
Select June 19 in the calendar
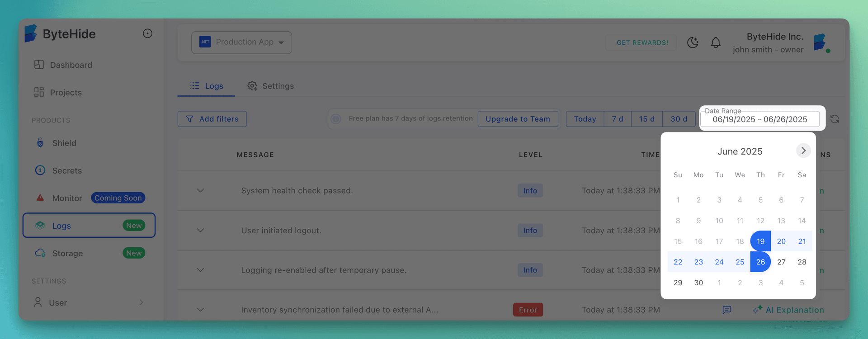(x=760, y=241)
